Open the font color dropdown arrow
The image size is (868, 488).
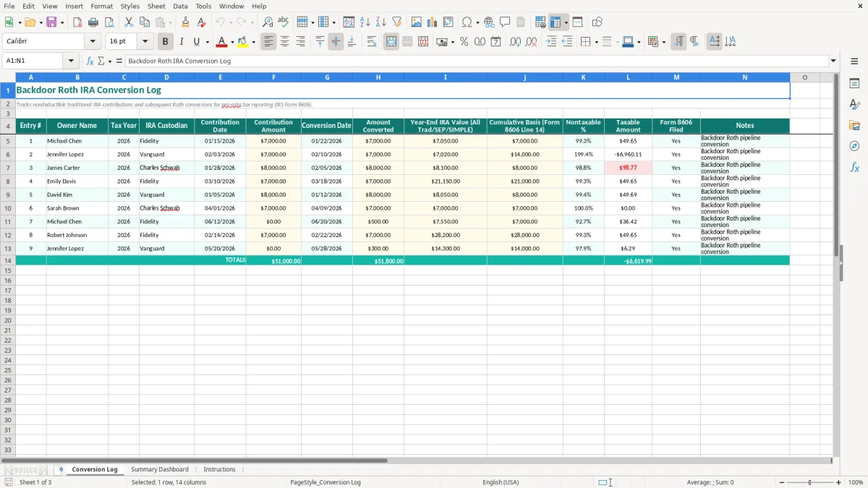[232, 42]
